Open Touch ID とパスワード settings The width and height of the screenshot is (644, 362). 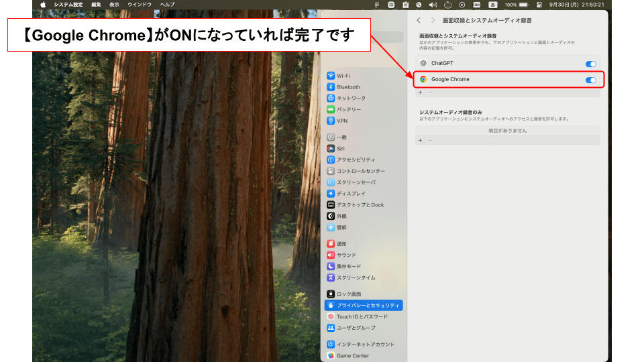[x=362, y=316]
